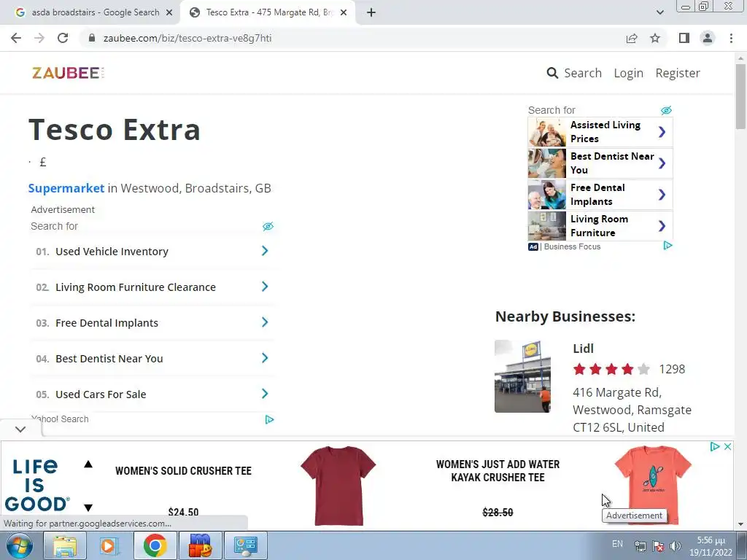Open chevron for Used Cars For Sale
The height and width of the screenshot is (560, 747).
(265, 394)
